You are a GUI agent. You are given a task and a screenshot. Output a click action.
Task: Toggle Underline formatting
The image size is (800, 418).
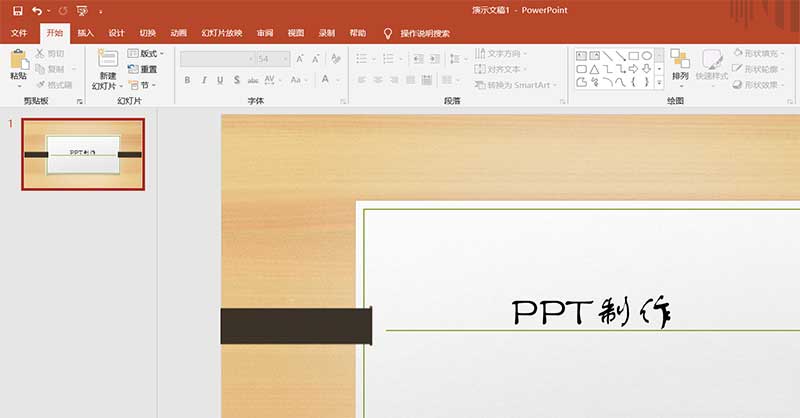220,80
